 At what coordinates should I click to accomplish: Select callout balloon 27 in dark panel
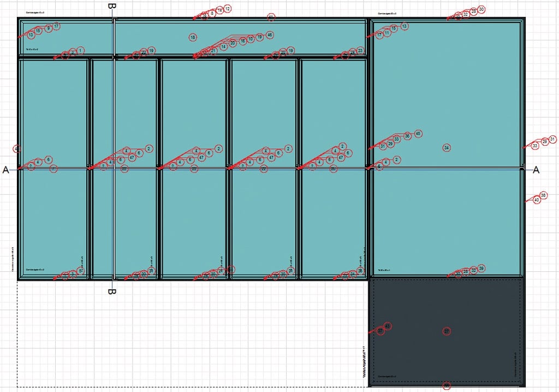pyautogui.click(x=447, y=331)
